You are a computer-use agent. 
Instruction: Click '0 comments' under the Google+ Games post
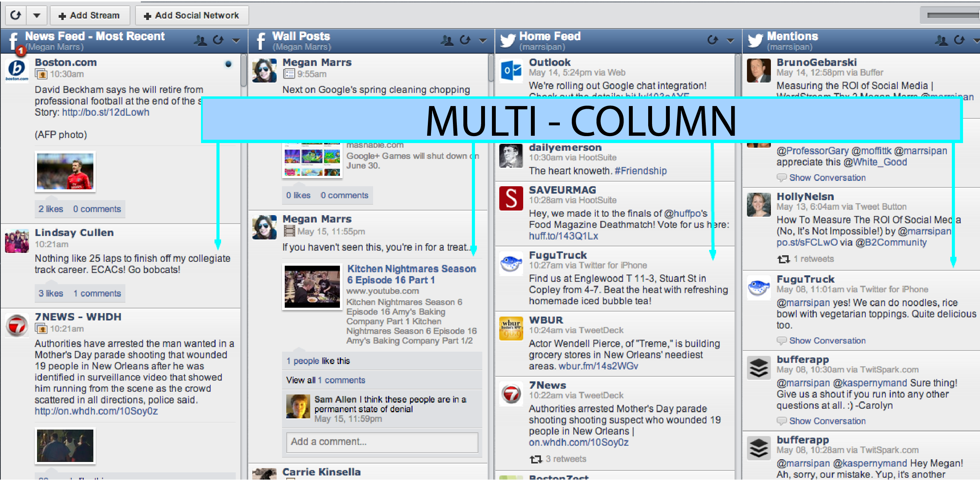tap(344, 195)
